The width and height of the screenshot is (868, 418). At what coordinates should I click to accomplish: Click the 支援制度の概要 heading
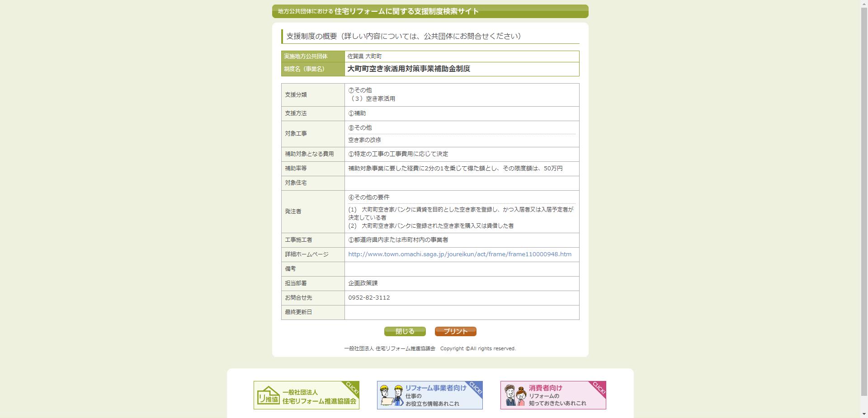click(x=402, y=36)
